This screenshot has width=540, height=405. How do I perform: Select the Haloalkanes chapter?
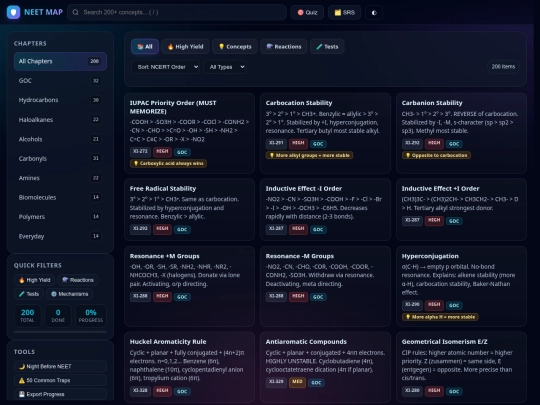pos(60,120)
